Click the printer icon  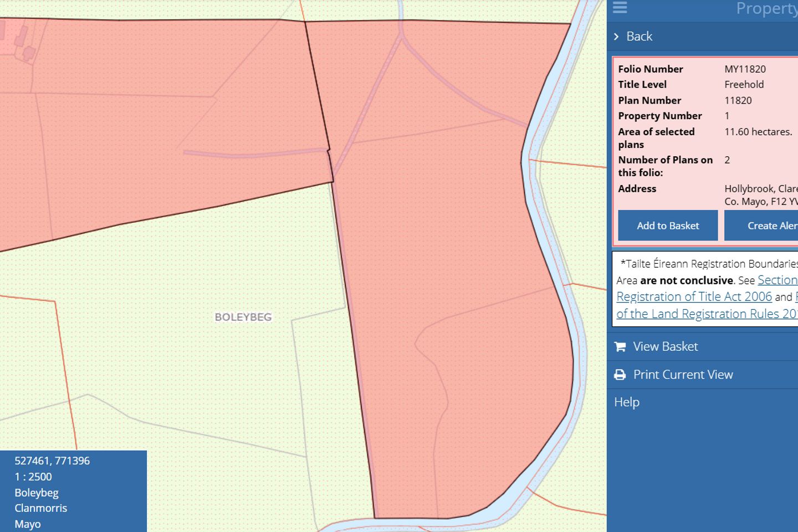[x=620, y=375]
